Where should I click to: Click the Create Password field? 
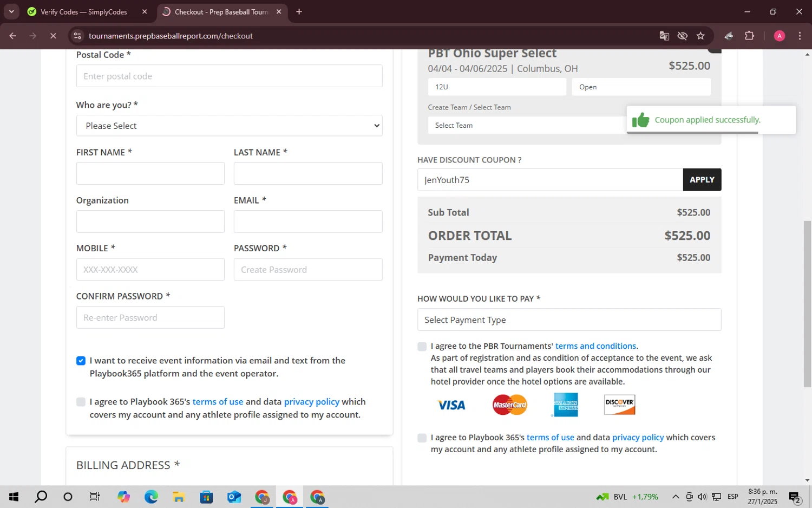pyautogui.click(x=308, y=269)
